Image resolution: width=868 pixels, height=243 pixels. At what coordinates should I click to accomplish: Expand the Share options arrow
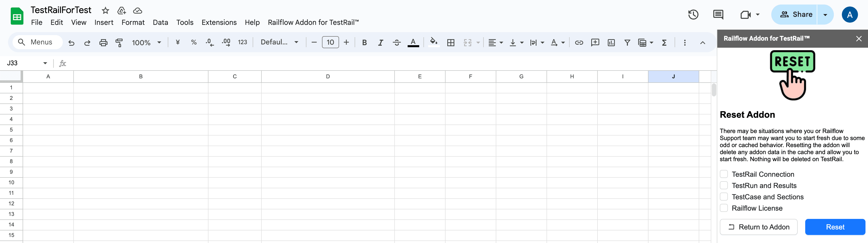pos(825,15)
